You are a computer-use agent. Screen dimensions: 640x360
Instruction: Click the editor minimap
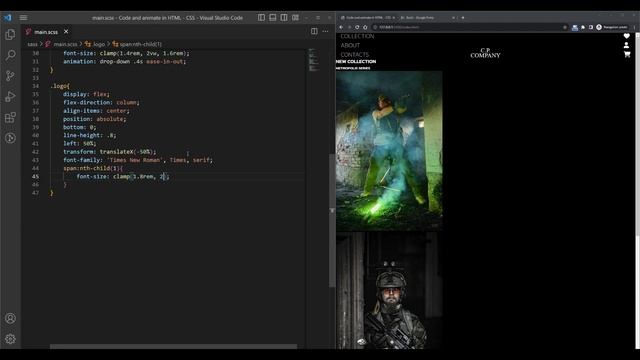313,60
